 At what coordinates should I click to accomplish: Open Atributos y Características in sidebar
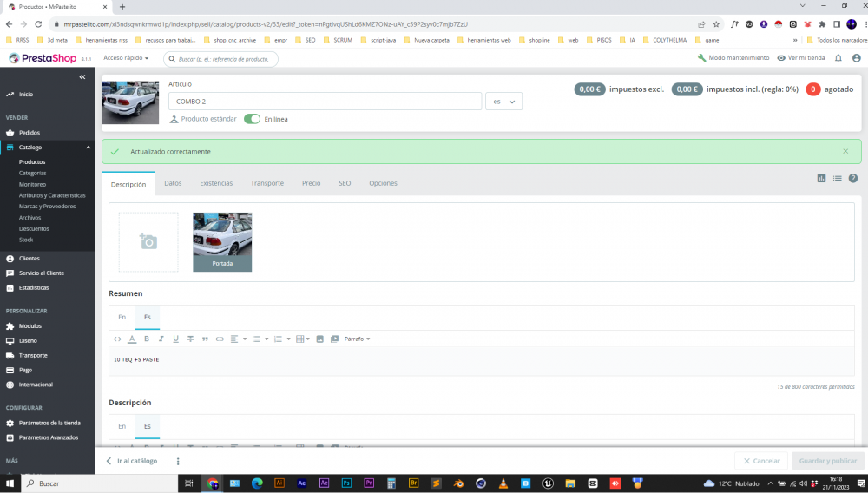[52, 195]
